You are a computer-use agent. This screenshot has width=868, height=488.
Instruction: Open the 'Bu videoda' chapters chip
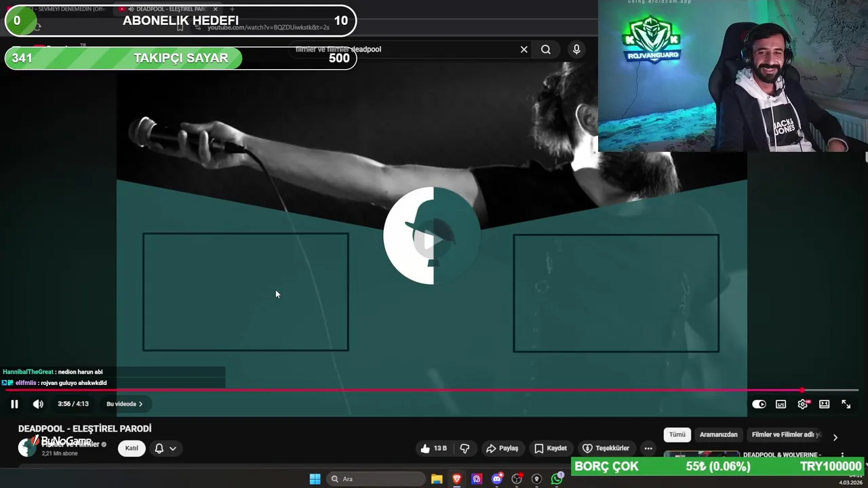124,404
